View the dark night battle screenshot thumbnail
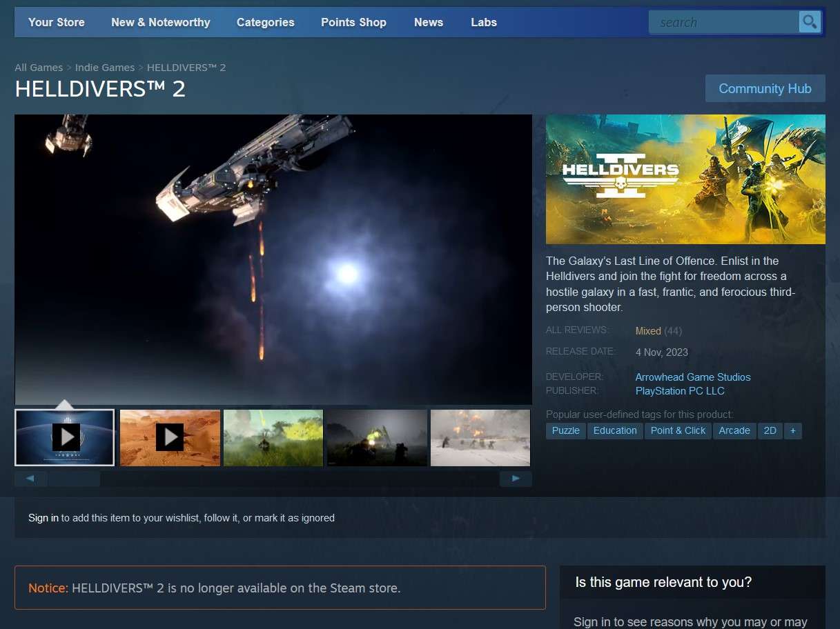Screen dimensions: 840x629 point(377,437)
